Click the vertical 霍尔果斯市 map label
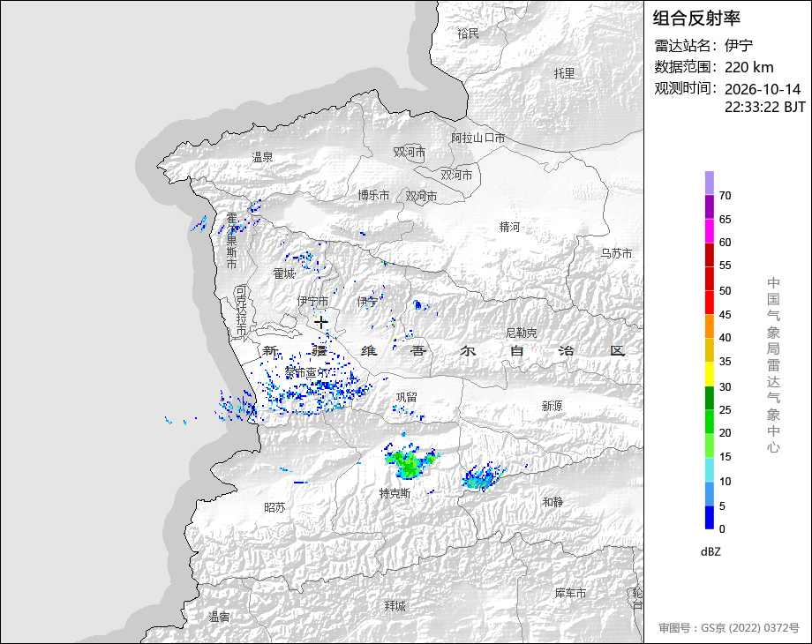 point(231,241)
